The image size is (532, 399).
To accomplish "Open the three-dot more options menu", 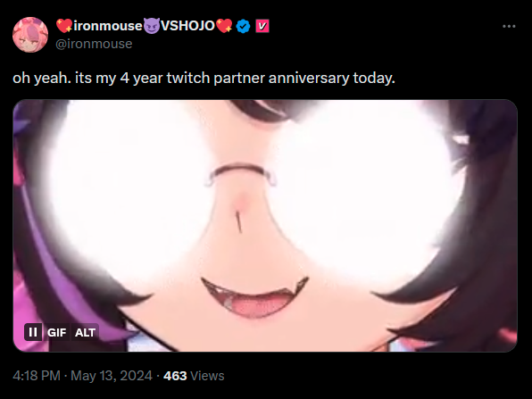I will (x=509, y=26).
